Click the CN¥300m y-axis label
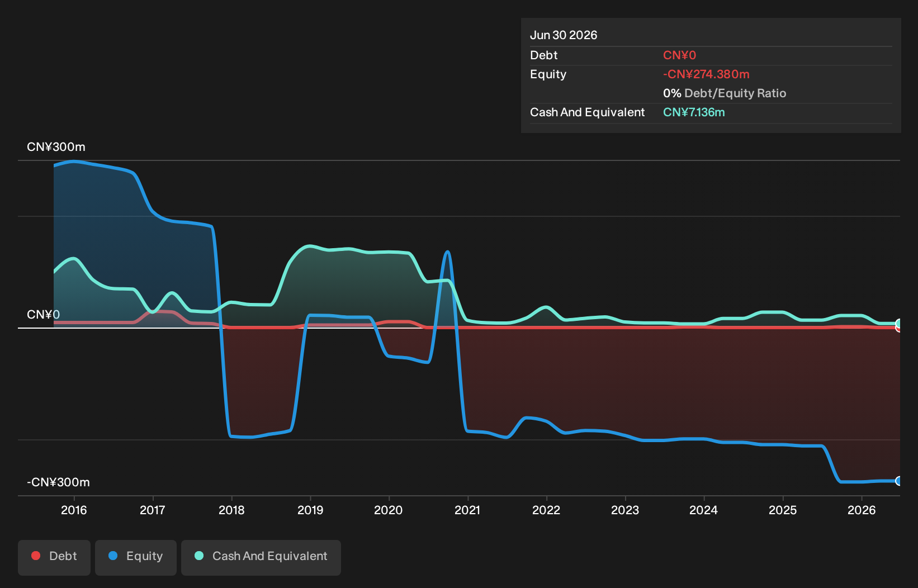The width and height of the screenshot is (918, 588). [x=56, y=147]
